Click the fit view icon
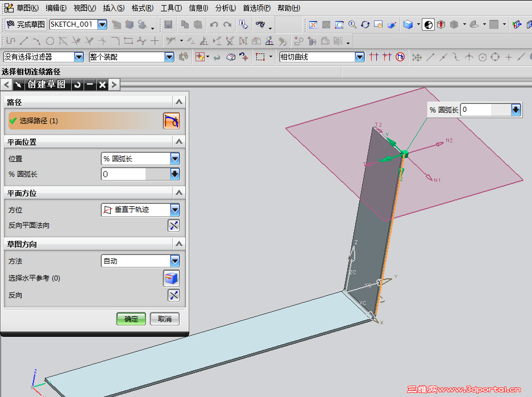The height and width of the screenshot is (397, 532). 313,24
